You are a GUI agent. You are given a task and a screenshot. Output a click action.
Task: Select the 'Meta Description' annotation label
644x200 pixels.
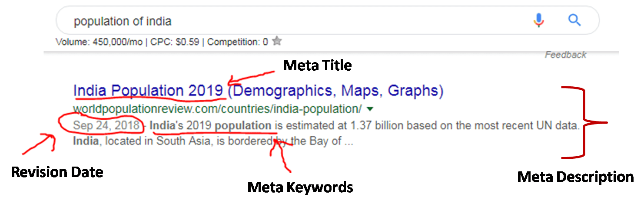coord(575,177)
